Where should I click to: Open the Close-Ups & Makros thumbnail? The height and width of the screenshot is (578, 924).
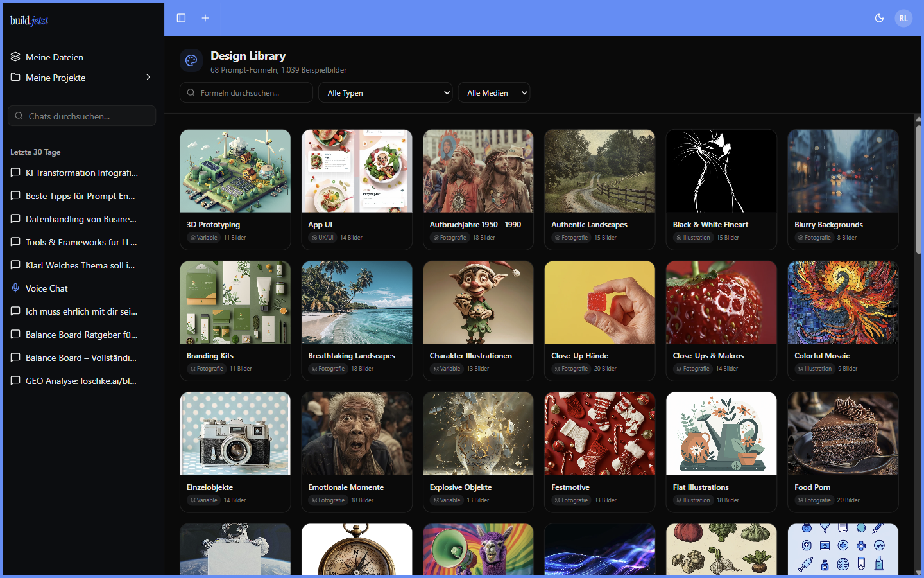pyautogui.click(x=721, y=302)
